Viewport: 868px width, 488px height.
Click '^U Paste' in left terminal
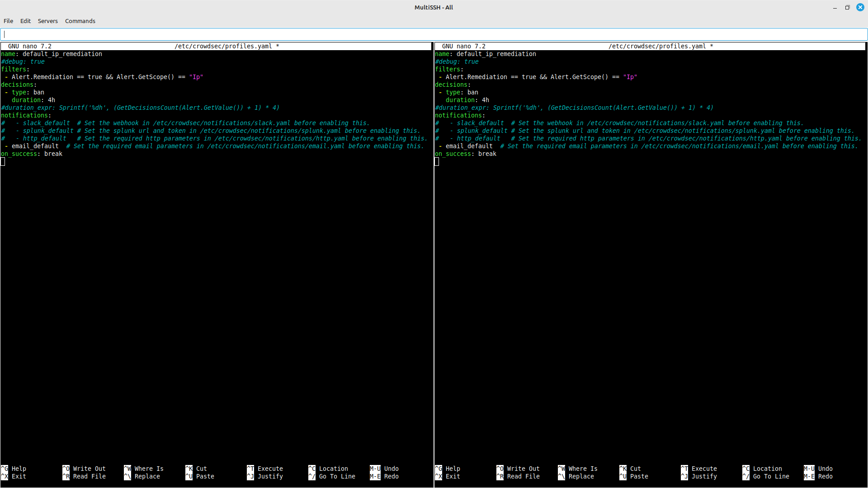click(x=200, y=476)
